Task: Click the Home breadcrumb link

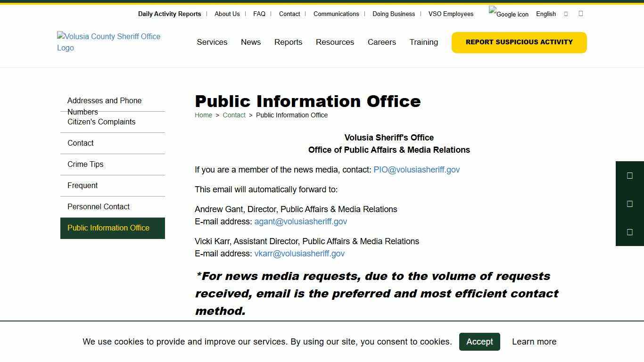Action: tap(203, 115)
